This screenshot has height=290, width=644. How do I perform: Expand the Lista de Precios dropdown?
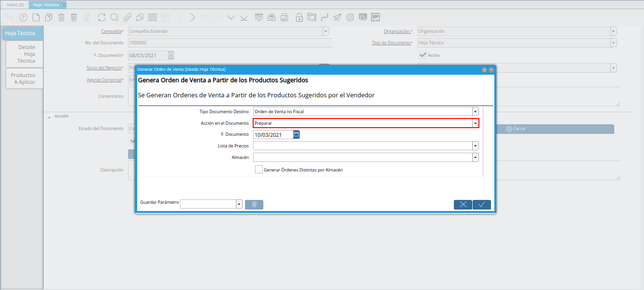point(475,146)
